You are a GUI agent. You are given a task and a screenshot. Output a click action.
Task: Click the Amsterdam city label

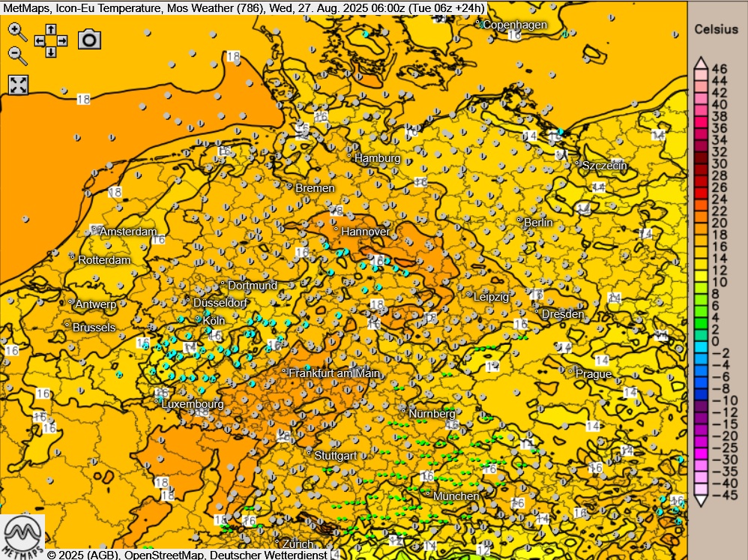coord(127,232)
